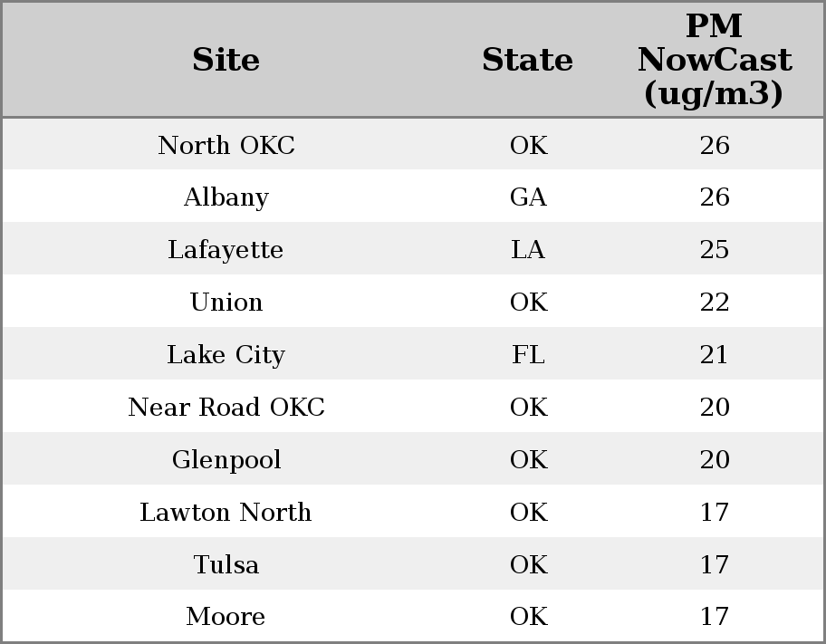Select the North OKC site cell

(226, 145)
